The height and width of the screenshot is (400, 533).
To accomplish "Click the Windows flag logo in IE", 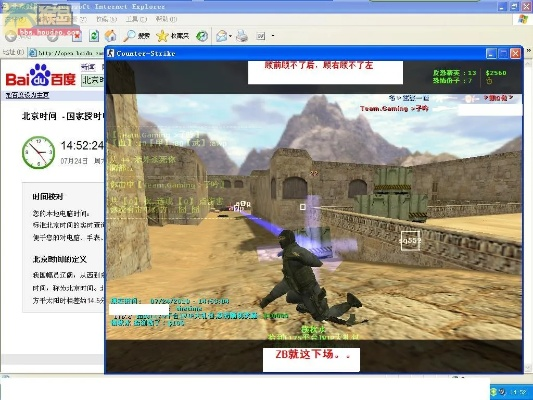I will [523, 19].
